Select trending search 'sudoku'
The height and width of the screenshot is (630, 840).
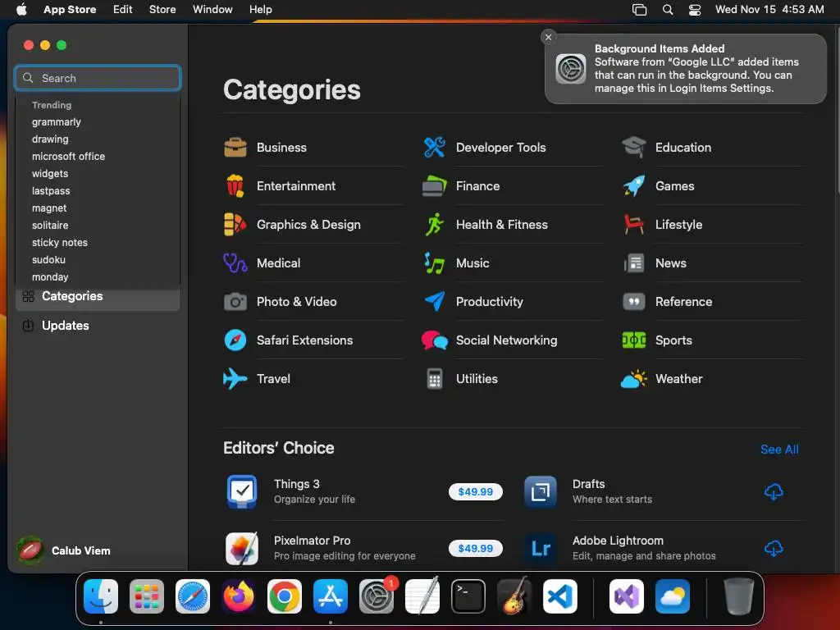(x=48, y=260)
